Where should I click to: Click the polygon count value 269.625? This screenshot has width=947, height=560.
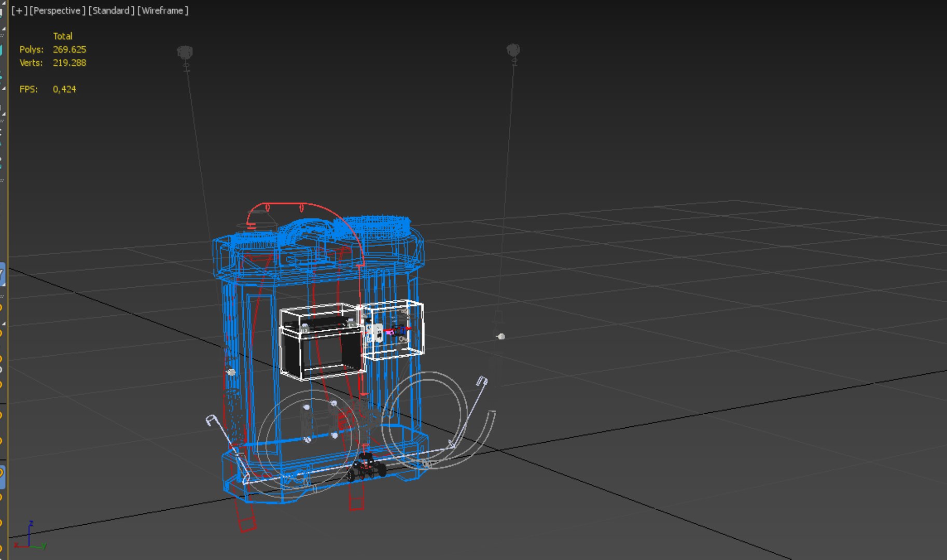tap(69, 50)
